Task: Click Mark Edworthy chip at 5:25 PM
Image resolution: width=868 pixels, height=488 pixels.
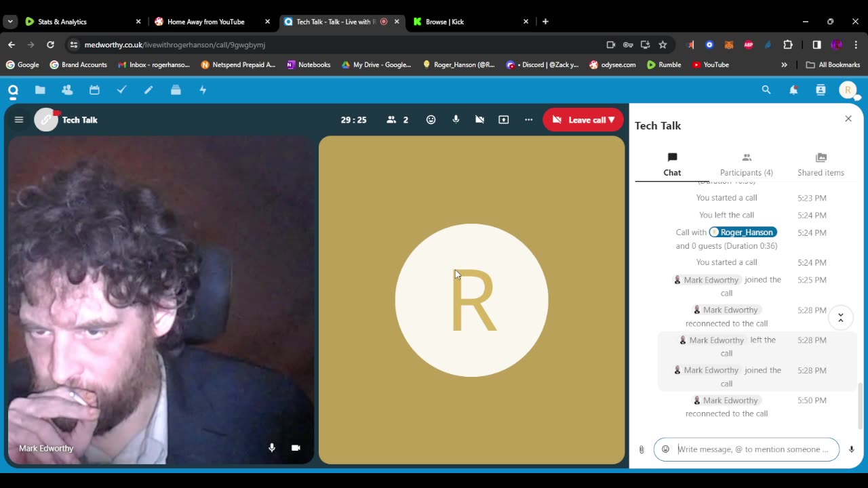Action: pos(706,280)
